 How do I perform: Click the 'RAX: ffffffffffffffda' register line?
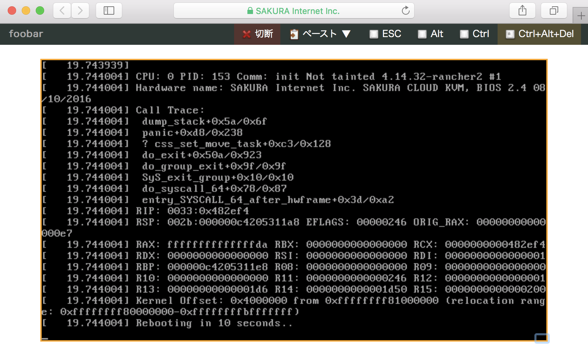coord(294,245)
